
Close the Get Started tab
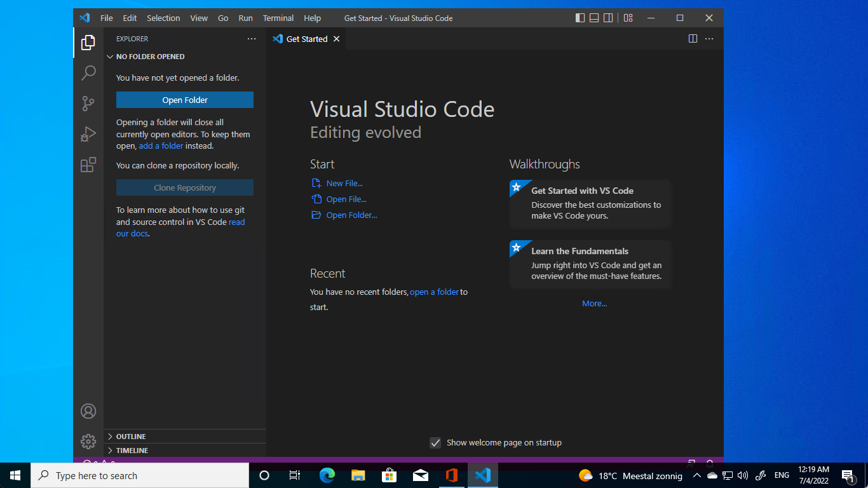[337, 39]
